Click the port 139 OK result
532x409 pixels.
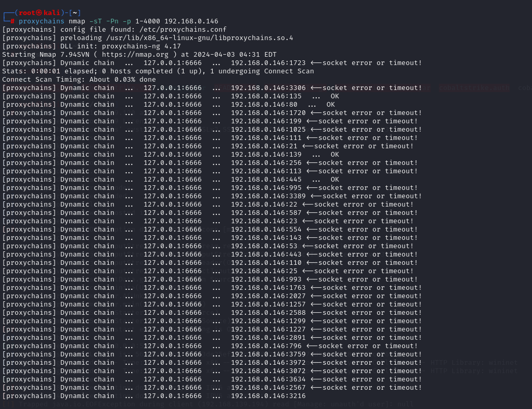coord(284,155)
